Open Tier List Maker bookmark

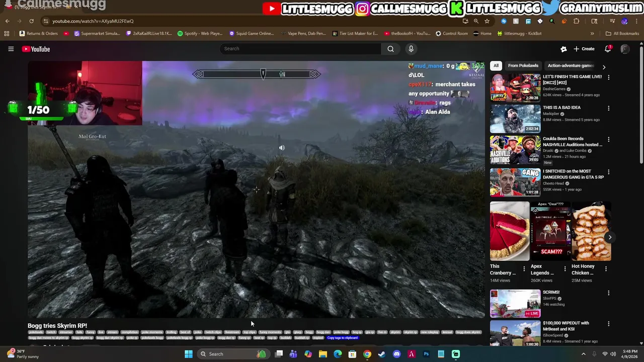[x=355, y=34]
